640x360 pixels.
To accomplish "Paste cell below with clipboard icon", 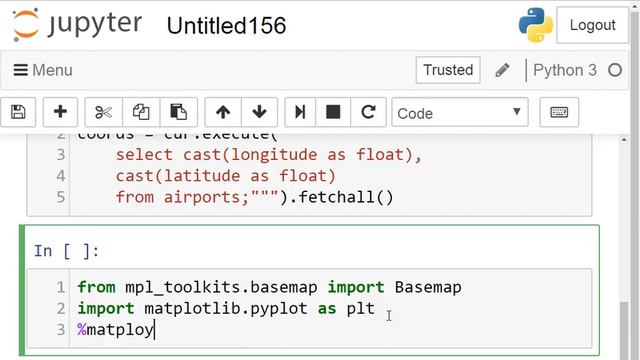I will (x=178, y=112).
